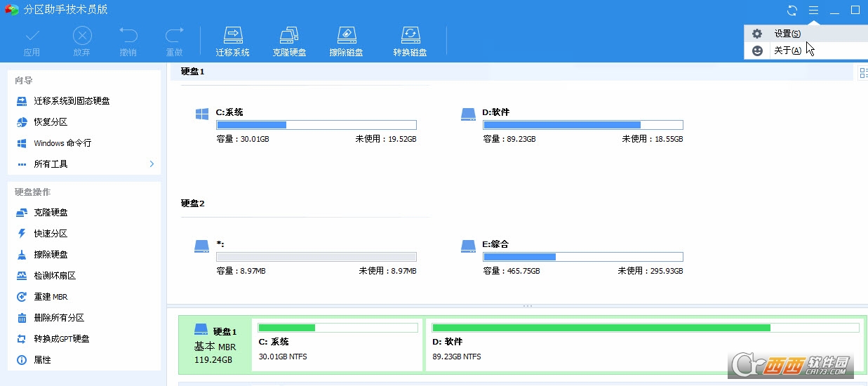The height and width of the screenshot is (386, 868).
Task: Switch disk view layout with grid icon
Action: (862, 72)
